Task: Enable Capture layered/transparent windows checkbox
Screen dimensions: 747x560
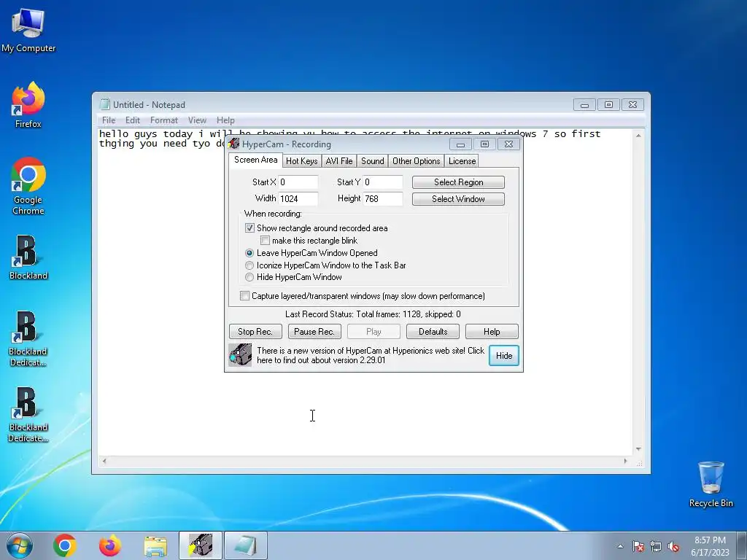Action: coord(244,296)
